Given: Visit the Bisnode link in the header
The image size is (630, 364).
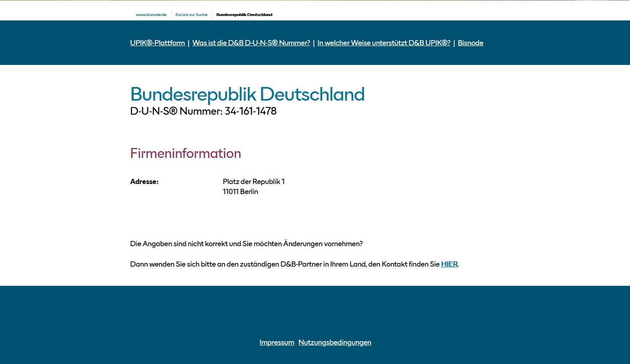Looking at the screenshot, I should point(471,43).
